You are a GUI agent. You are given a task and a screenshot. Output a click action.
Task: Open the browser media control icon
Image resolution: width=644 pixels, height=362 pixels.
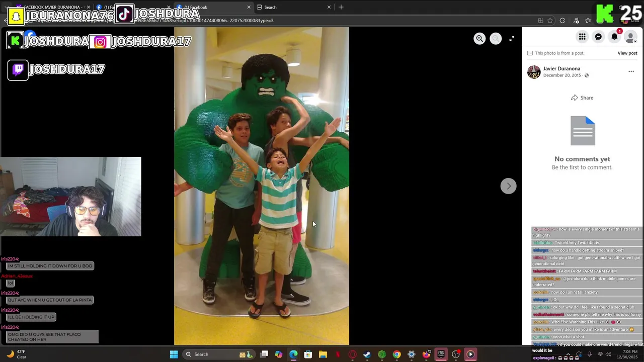coord(576,21)
